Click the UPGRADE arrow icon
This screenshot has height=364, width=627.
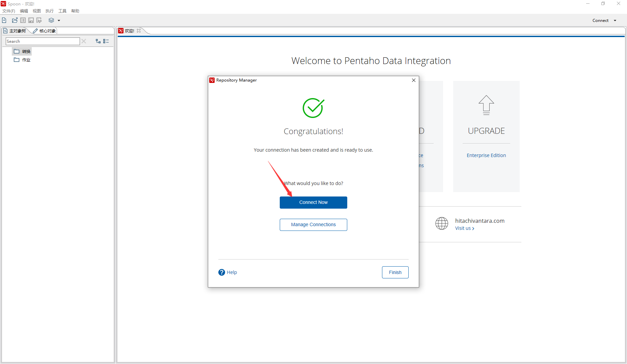(x=486, y=105)
